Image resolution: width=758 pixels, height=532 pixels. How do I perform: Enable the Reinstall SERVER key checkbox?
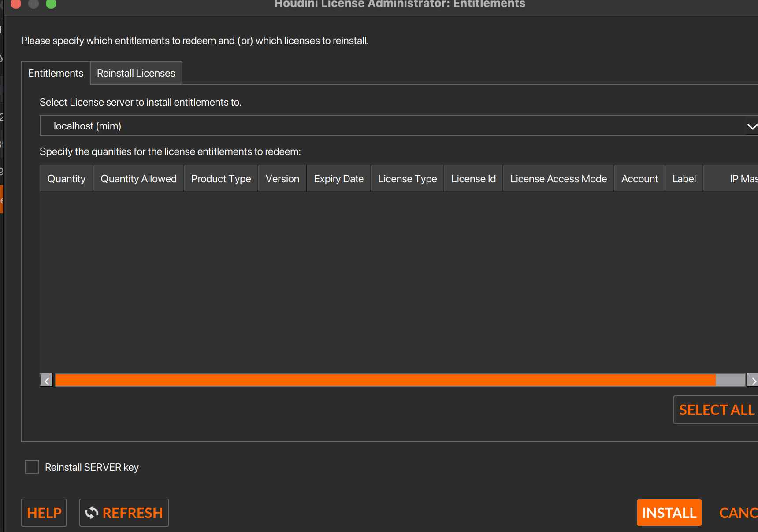pyautogui.click(x=32, y=467)
